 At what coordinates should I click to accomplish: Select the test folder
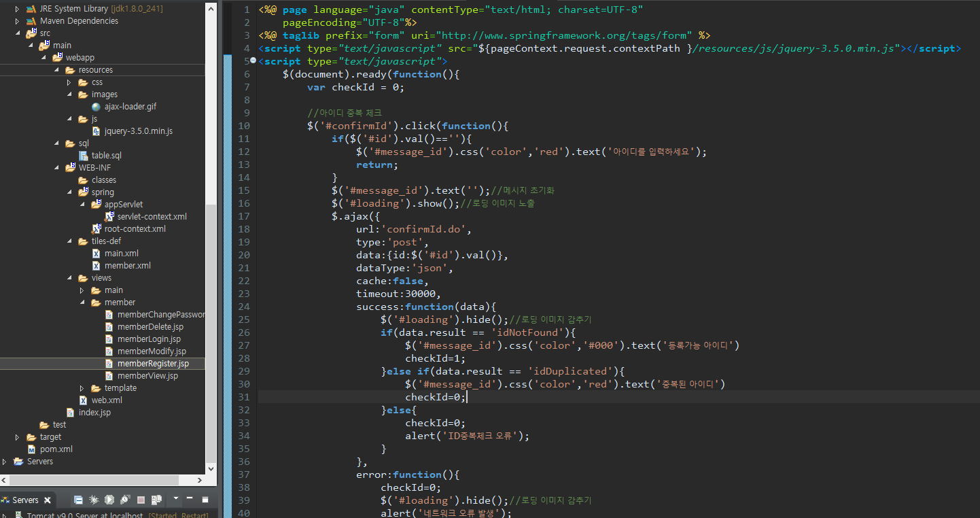(x=60, y=425)
